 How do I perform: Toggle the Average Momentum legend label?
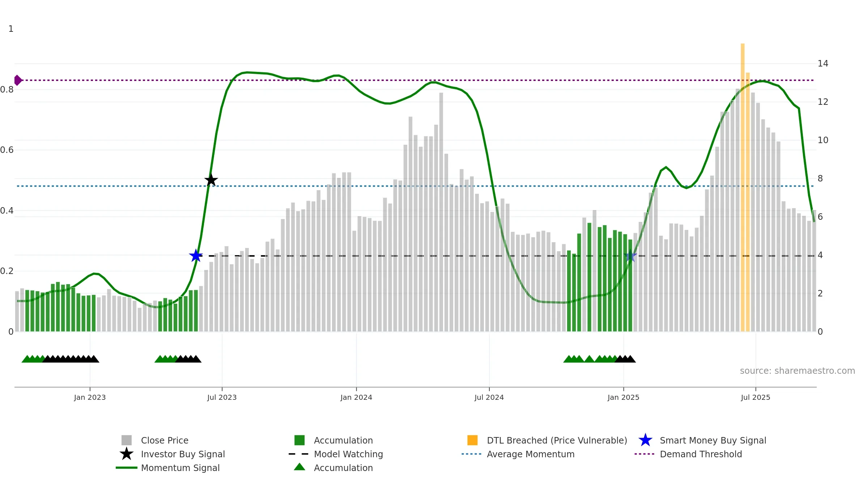tap(531, 454)
